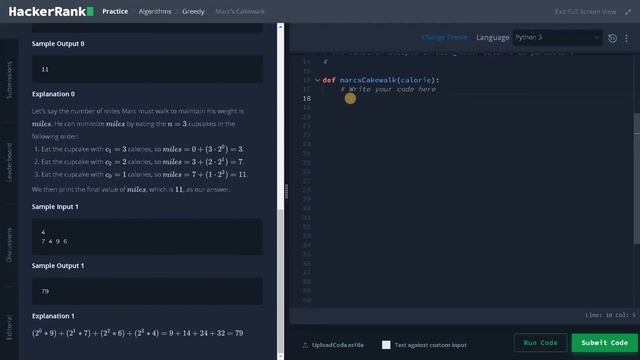This screenshot has height=360, width=640.
Task: Click the def marcsCakewalk(calorie) code line
Action: pos(380,80)
